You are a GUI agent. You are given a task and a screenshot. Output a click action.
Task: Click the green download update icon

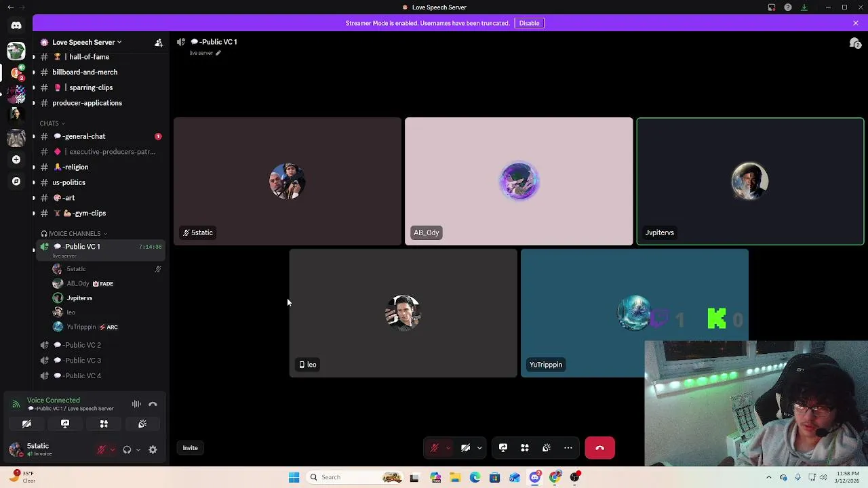point(804,7)
